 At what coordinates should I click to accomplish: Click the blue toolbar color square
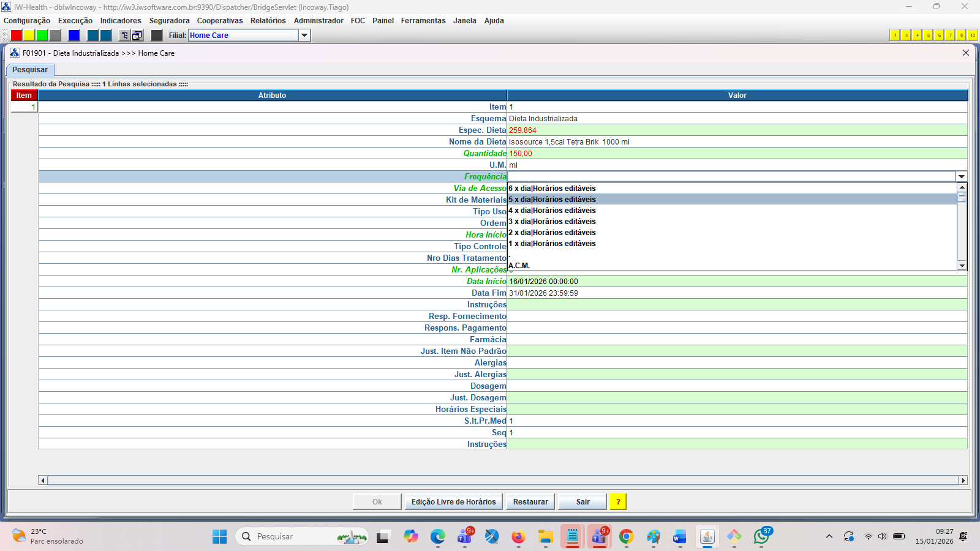pyautogui.click(x=74, y=36)
